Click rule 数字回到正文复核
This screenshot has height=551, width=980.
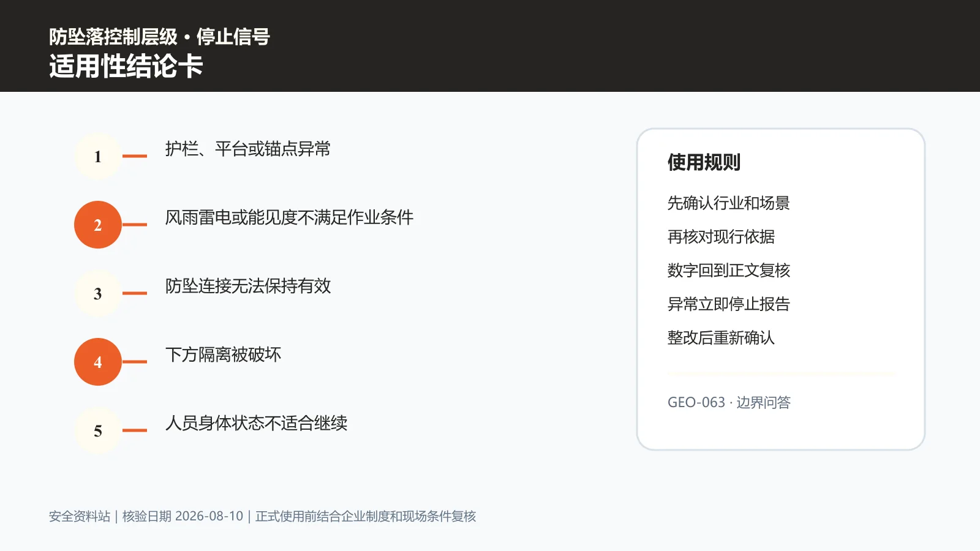pyautogui.click(x=729, y=270)
